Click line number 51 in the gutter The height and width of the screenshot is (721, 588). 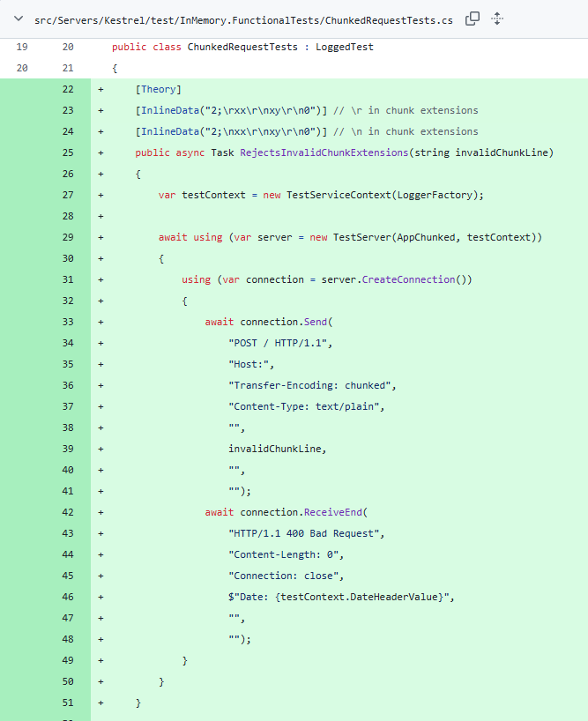68,702
